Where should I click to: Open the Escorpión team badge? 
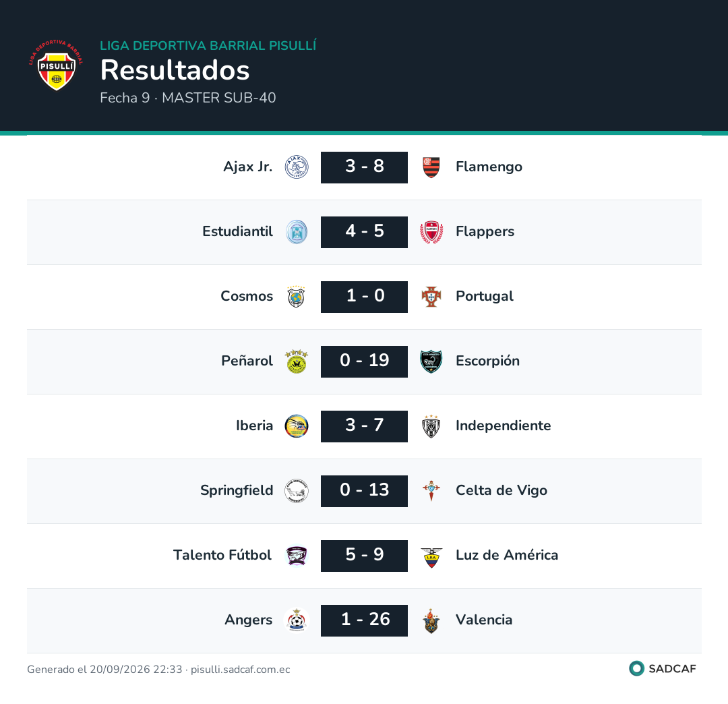pos(431,361)
